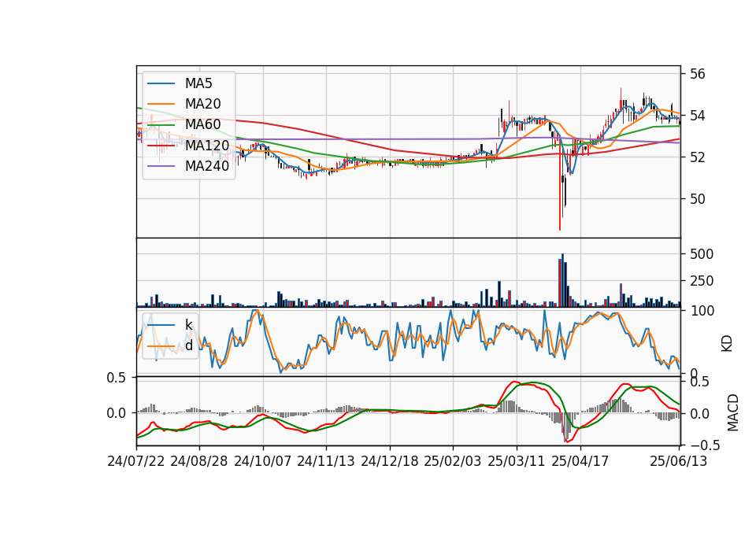Click the volume axis value 500
756x543 pixels.
pos(702,254)
